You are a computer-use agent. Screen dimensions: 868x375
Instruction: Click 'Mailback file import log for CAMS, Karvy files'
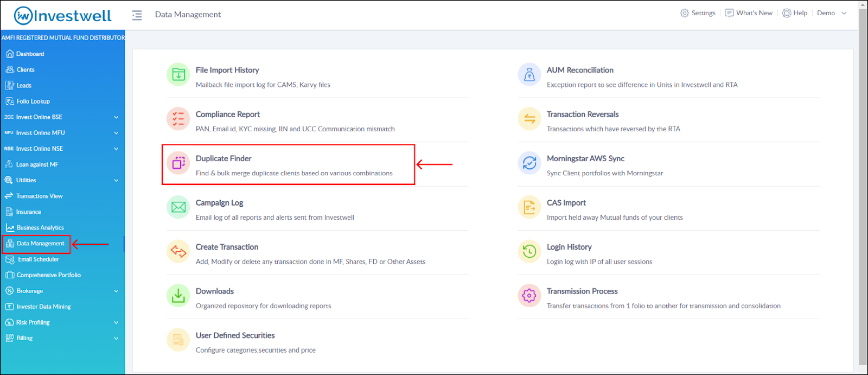tap(263, 85)
